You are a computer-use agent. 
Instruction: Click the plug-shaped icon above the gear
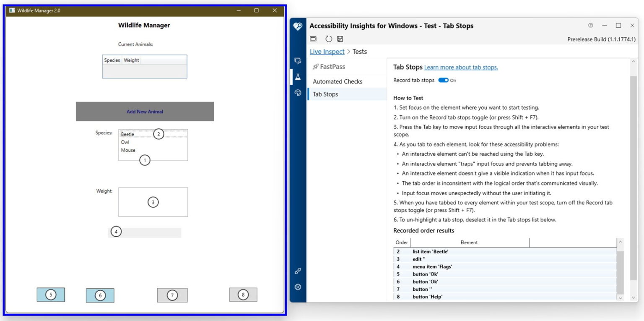[298, 271]
